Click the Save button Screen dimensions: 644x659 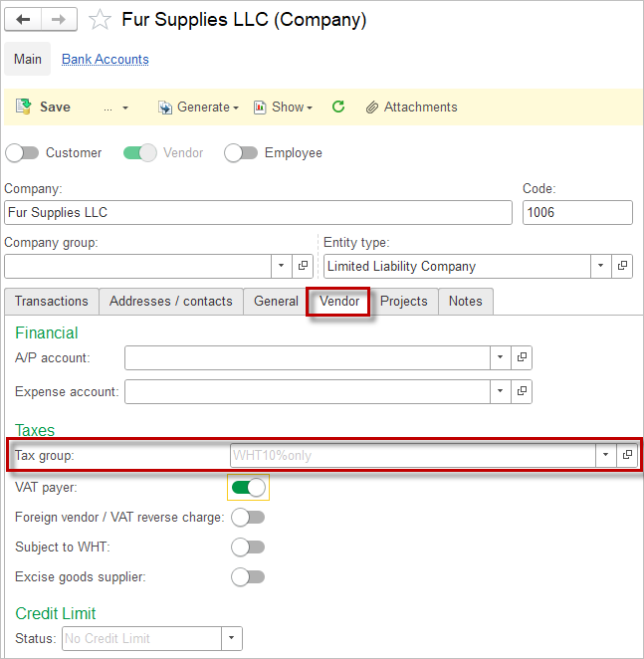pyautogui.click(x=44, y=108)
